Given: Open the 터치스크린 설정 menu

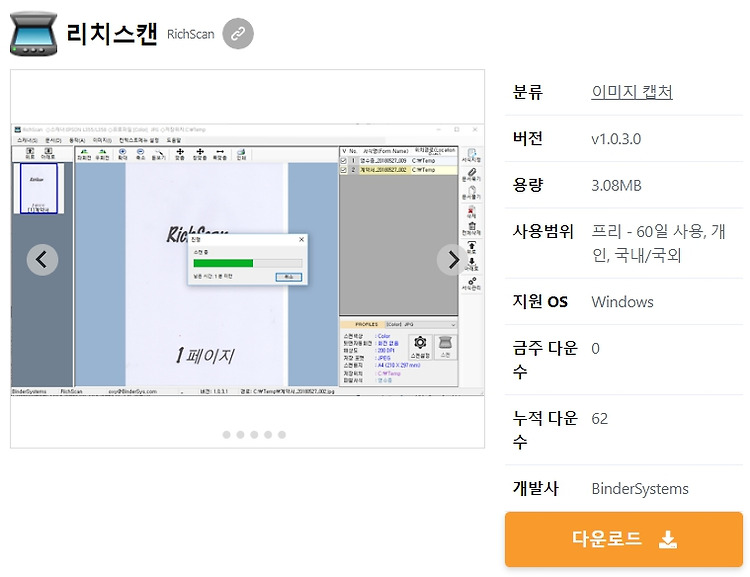Looking at the screenshot, I should (139, 140).
